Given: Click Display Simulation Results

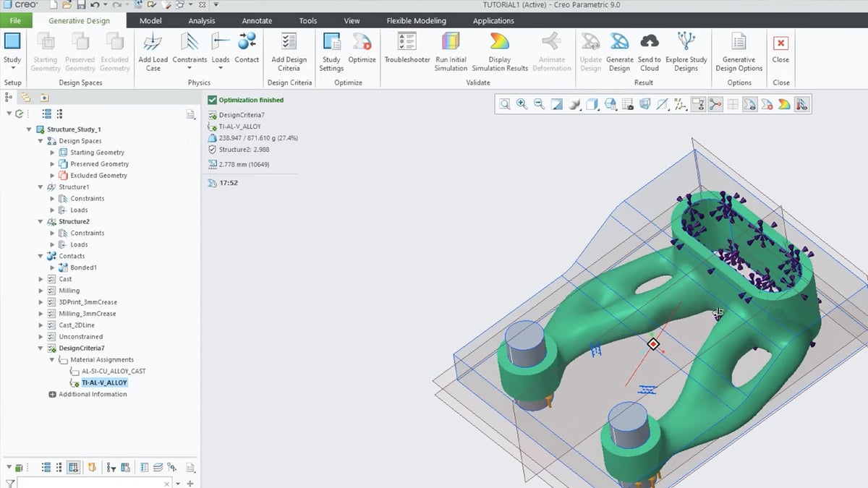Looking at the screenshot, I should click(x=500, y=52).
